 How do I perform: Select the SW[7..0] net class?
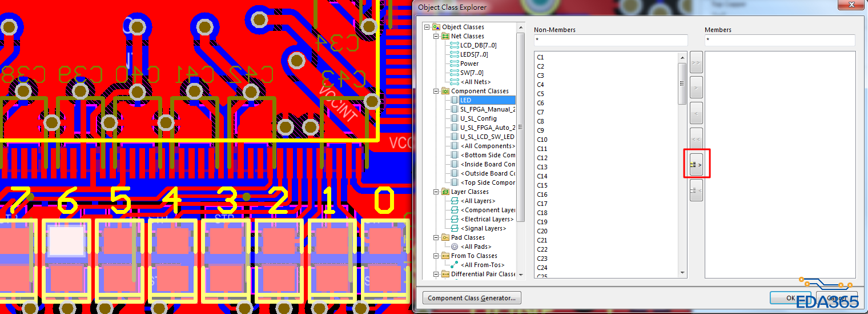coord(472,73)
